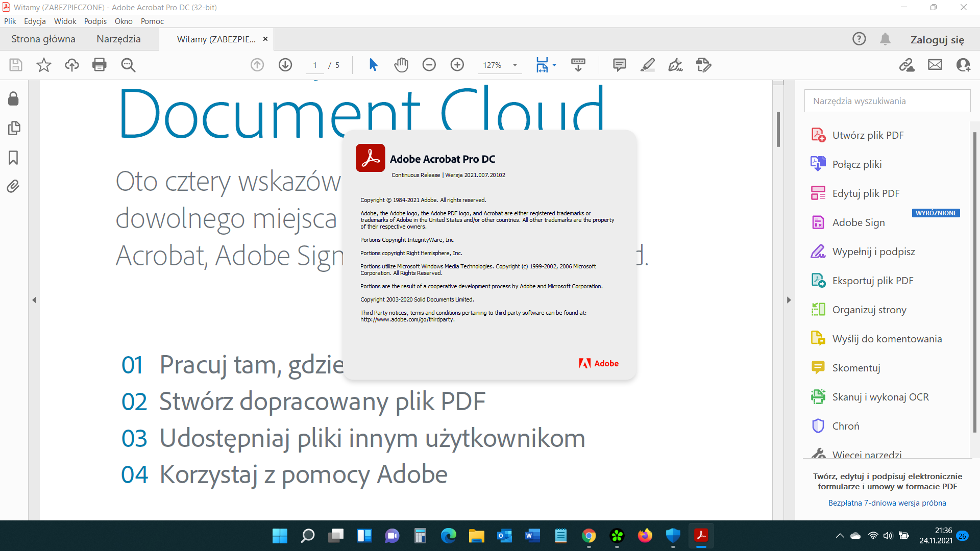The width and height of the screenshot is (980, 551).
Task: Open notifications bell icon
Action: (x=885, y=39)
